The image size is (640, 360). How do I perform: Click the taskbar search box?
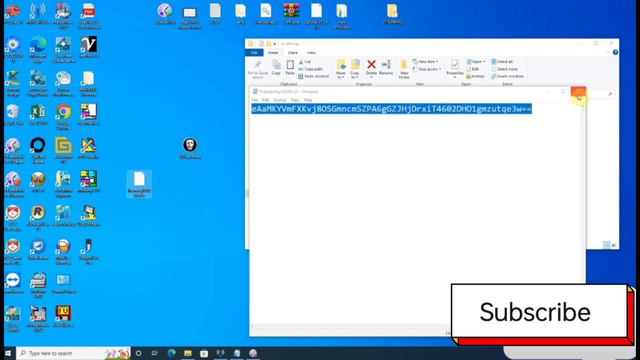click(x=73, y=353)
